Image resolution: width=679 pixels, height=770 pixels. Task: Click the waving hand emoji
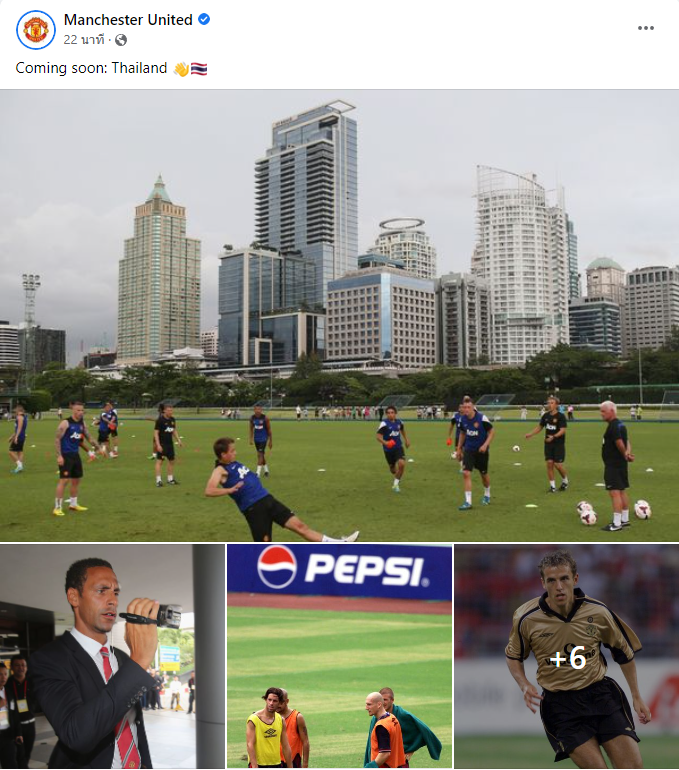[x=181, y=69]
